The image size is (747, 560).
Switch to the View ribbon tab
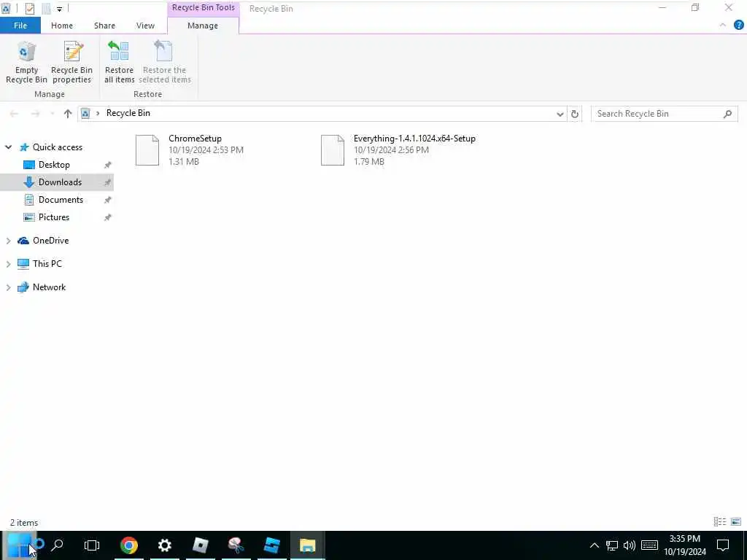click(145, 26)
